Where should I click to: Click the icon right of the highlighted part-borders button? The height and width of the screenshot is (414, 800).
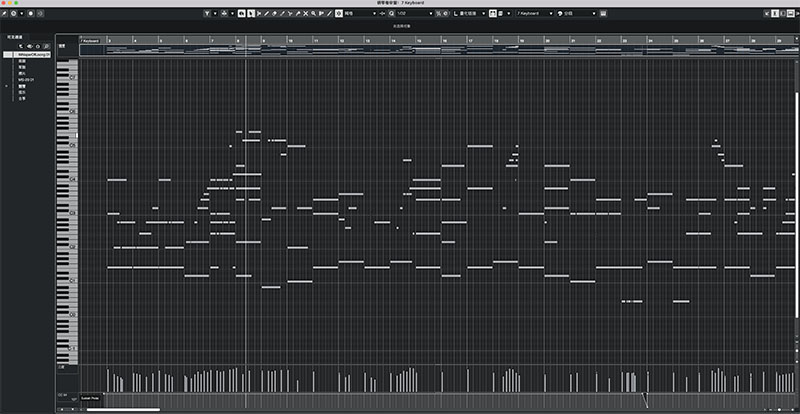coord(501,13)
